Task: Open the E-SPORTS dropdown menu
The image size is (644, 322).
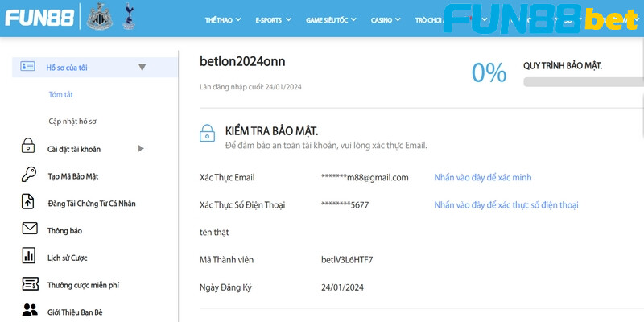Action: (x=273, y=19)
